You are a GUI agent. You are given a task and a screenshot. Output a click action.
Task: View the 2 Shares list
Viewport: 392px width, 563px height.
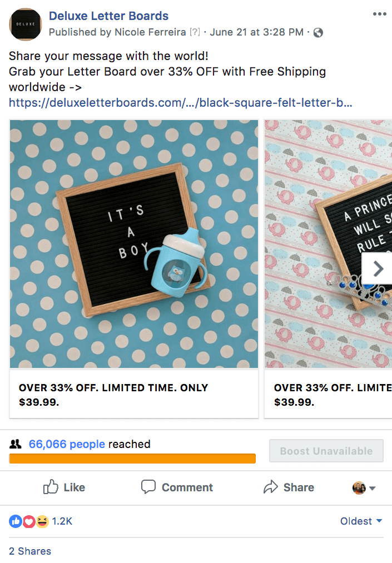pos(30,551)
